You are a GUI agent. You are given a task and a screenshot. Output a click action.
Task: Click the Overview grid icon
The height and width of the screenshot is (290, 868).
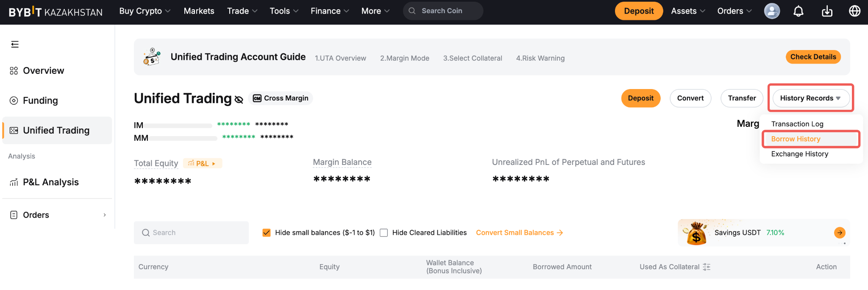tap(14, 70)
